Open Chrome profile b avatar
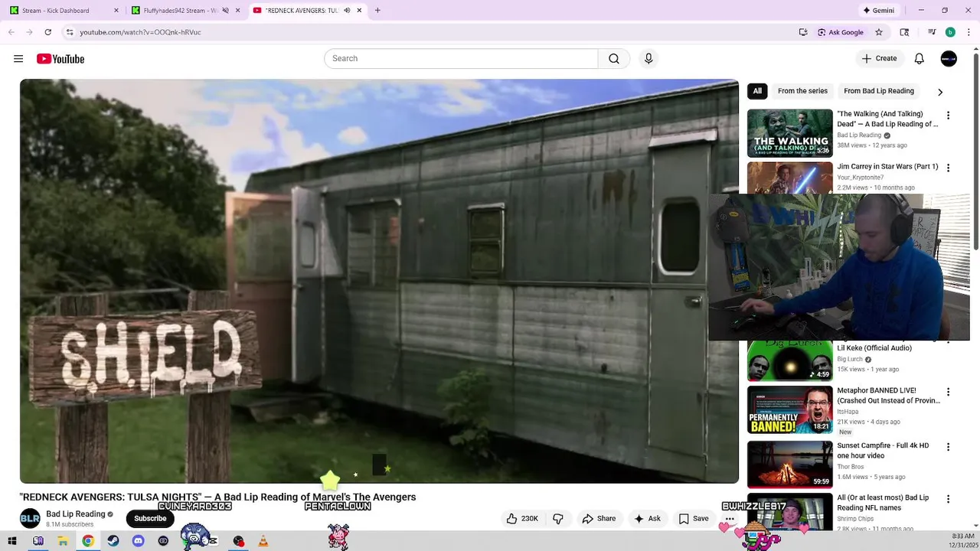The width and height of the screenshot is (980, 551). pyautogui.click(x=950, y=32)
